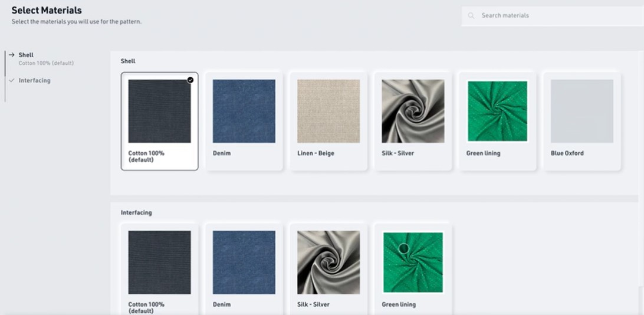
Task: Click the Cotton 100% (default) shell label
Action: [x=146, y=156]
